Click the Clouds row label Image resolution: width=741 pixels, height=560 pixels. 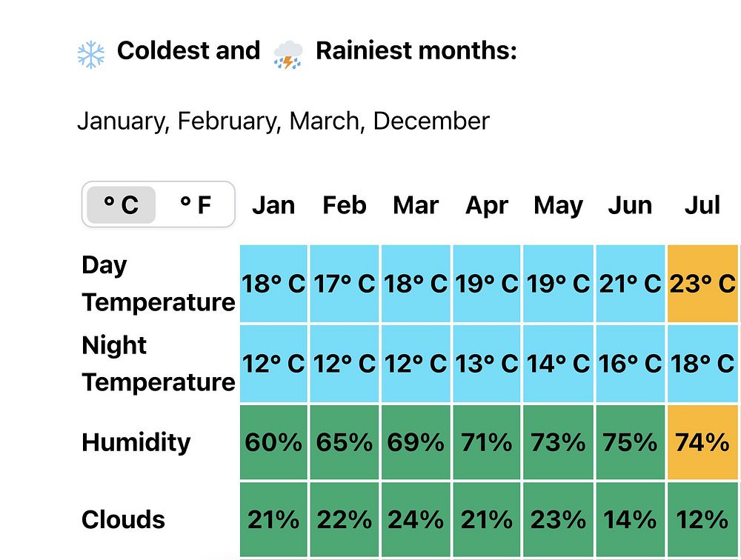123,519
